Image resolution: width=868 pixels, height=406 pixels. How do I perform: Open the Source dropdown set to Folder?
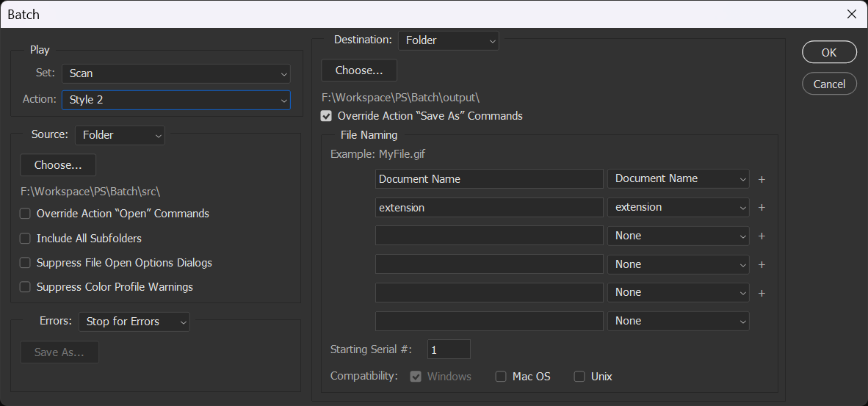[x=120, y=135]
